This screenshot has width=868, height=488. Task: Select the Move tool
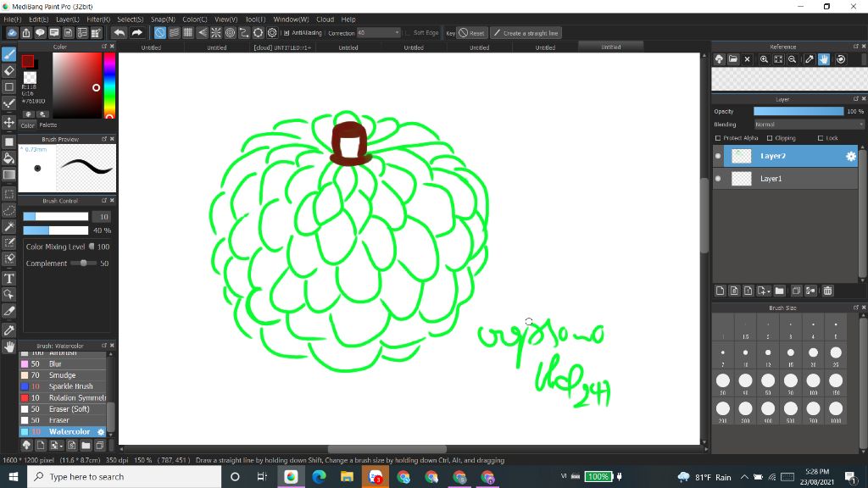tap(8, 122)
